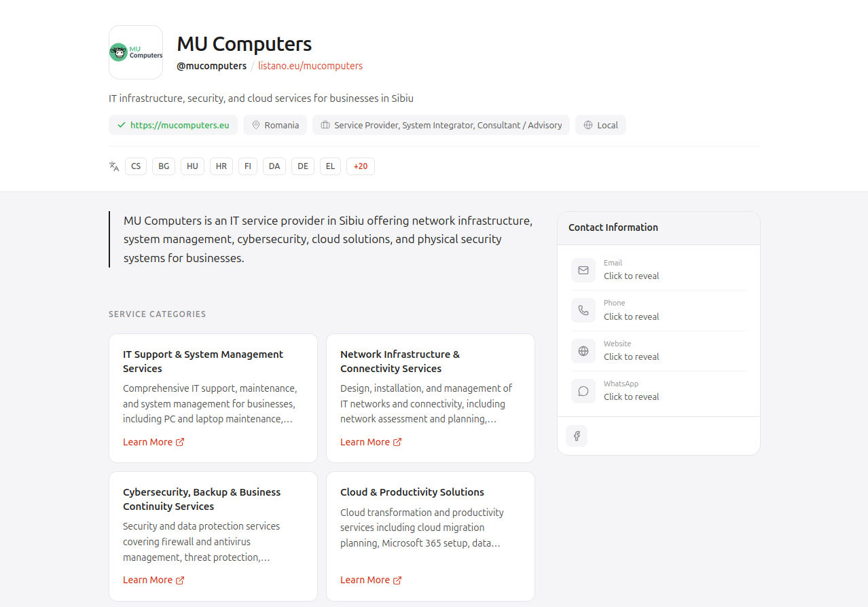Open Learn More for IT Support & System Management

pos(153,442)
